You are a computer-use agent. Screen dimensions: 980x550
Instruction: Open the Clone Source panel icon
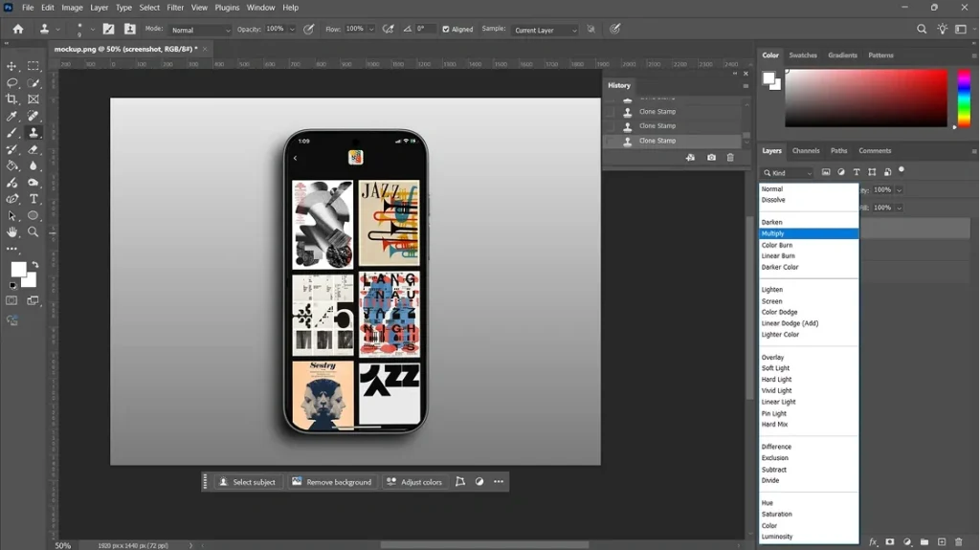(129, 29)
